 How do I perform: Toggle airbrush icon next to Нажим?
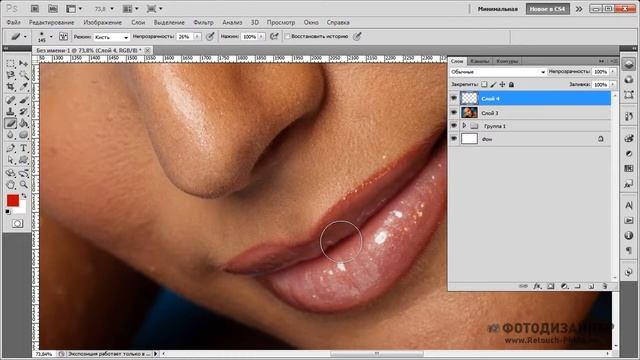point(274,36)
